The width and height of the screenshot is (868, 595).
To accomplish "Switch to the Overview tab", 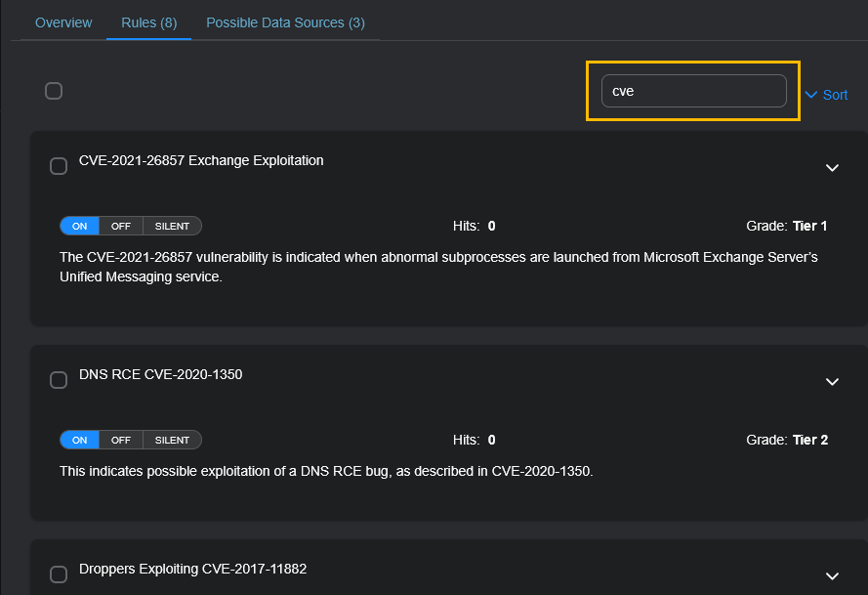I will coord(63,22).
